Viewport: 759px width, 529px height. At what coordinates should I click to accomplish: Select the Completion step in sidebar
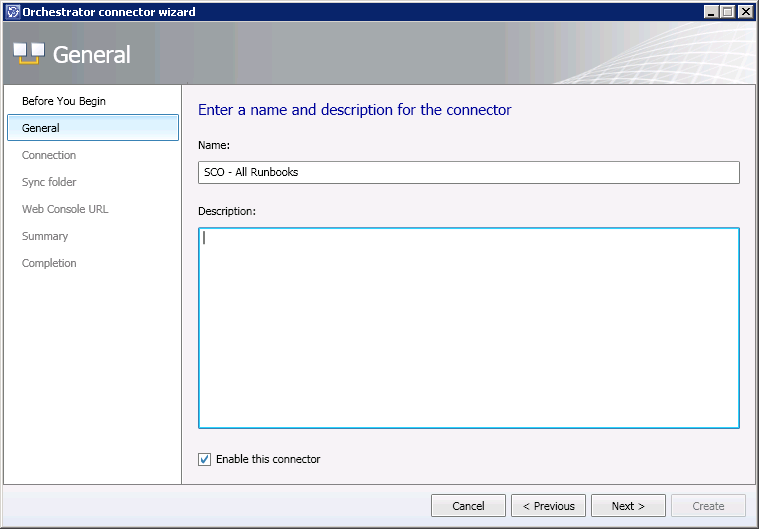coord(49,263)
